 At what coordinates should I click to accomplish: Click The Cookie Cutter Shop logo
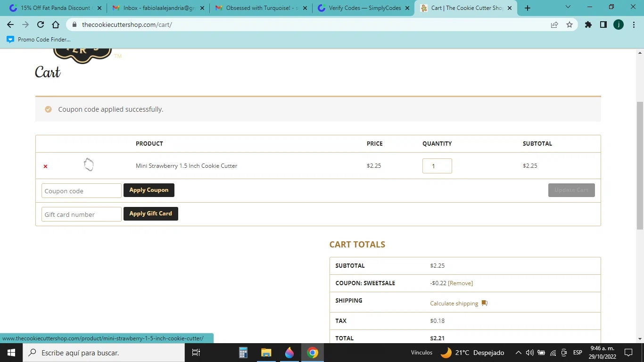tap(83, 56)
